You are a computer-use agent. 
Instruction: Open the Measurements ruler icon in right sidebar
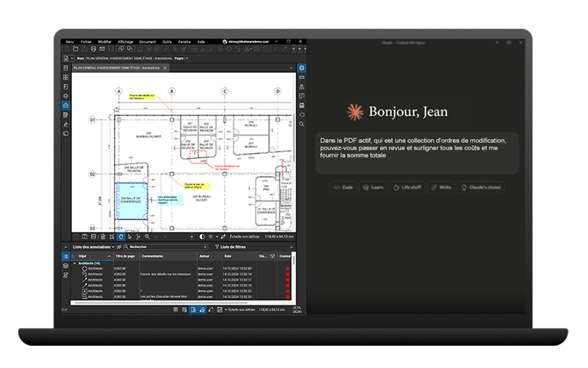point(301,77)
